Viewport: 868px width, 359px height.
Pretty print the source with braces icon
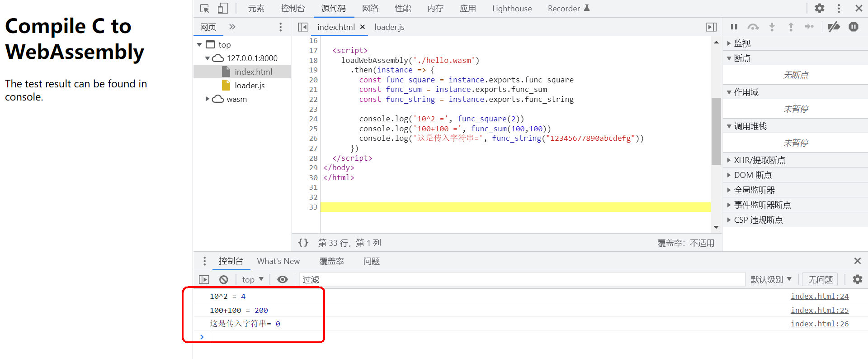(303, 243)
